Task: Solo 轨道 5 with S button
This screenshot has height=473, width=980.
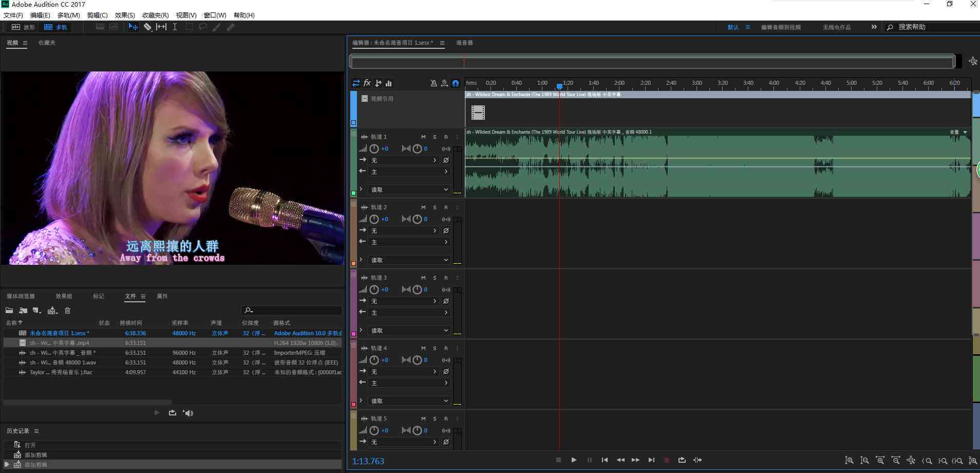Action: (435, 419)
